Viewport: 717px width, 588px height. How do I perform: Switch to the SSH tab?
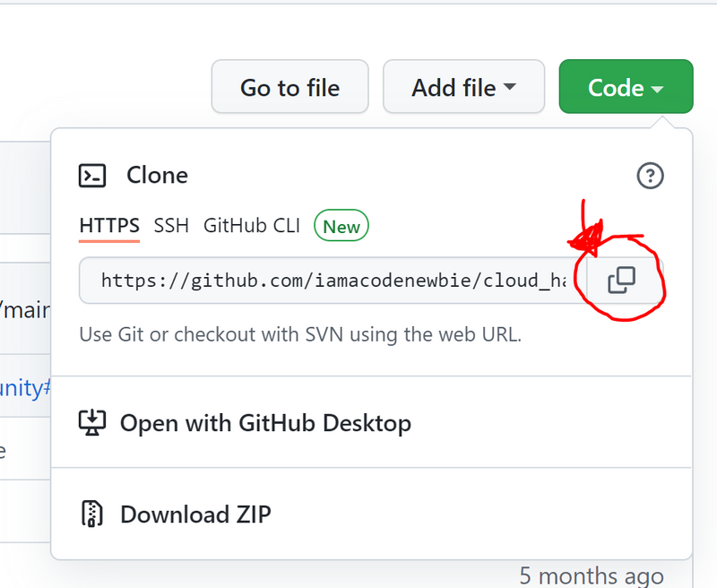pos(171,226)
